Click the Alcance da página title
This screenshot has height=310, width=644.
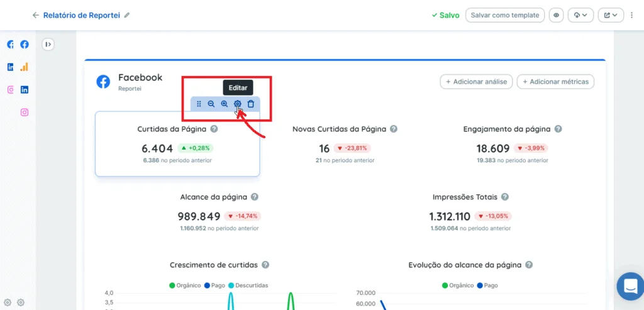tap(214, 197)
